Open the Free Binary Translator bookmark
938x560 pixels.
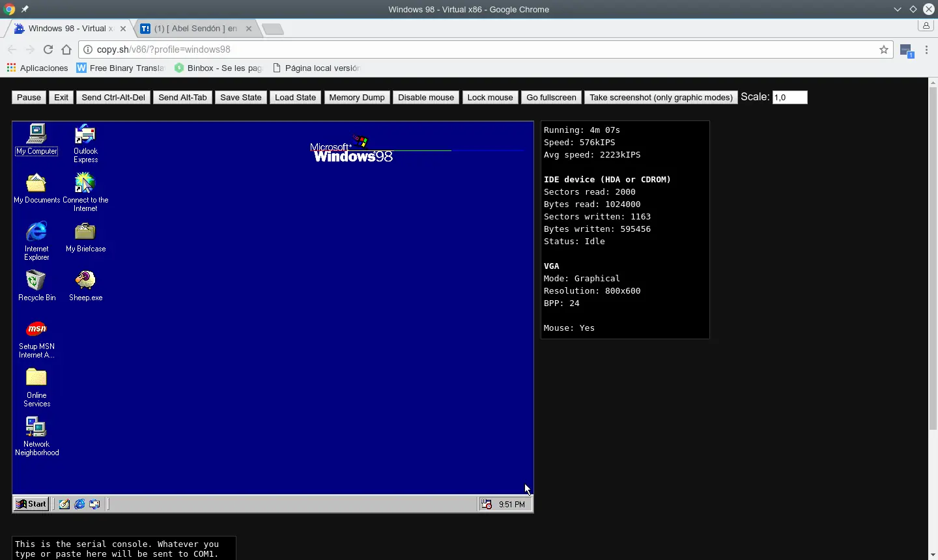click(121, 68)
